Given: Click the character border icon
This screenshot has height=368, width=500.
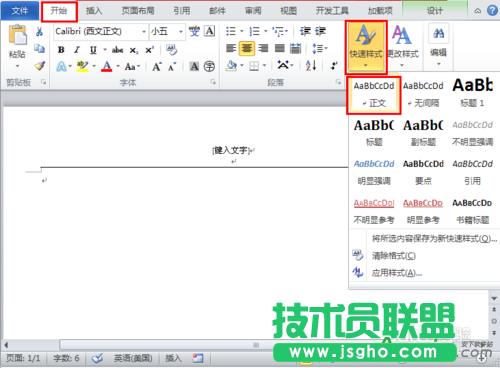Looking at the screenshot, I should point(210,31).
